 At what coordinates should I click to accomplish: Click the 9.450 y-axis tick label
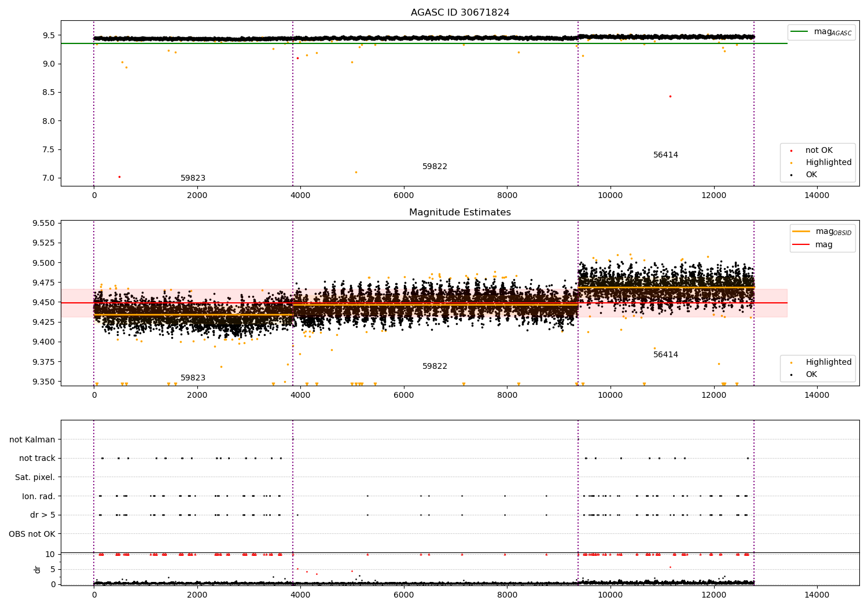43,302
